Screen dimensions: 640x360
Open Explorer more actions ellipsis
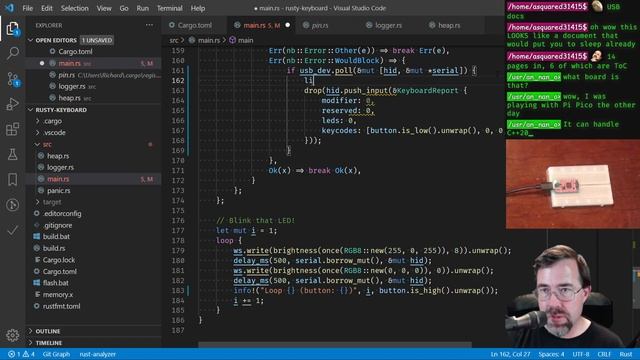149,25
